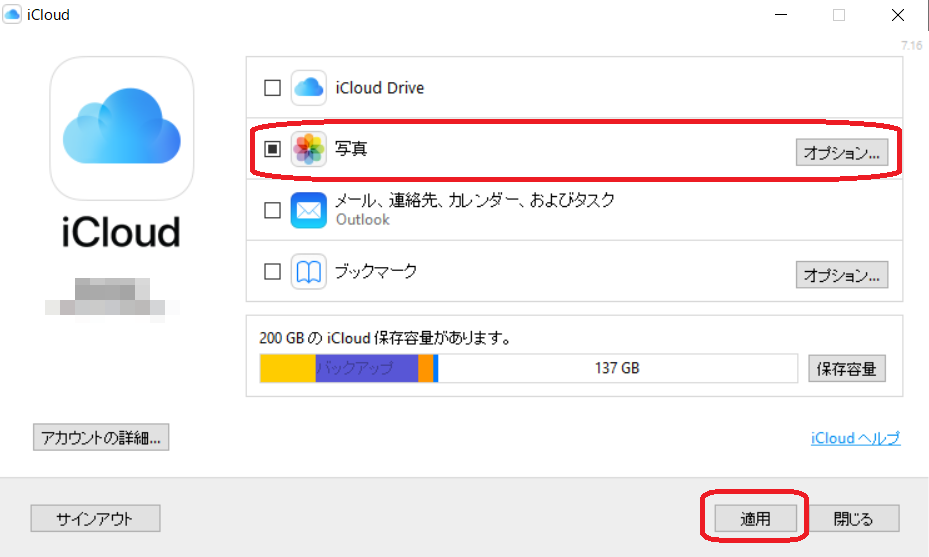This screenshot has height=557, width=929.
Task: Click the large iCloud logo
Action: tap(121, 128)
